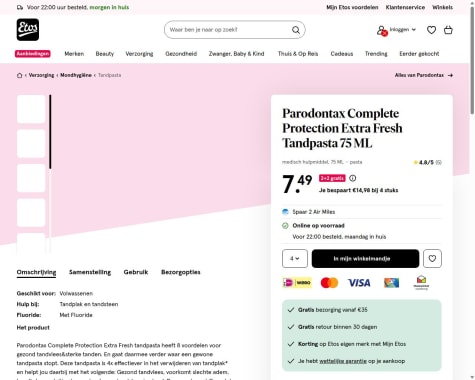Switch to the Bezorgopties tab
This screenshot has height=380, width=475.
click(x=181, y=272)
